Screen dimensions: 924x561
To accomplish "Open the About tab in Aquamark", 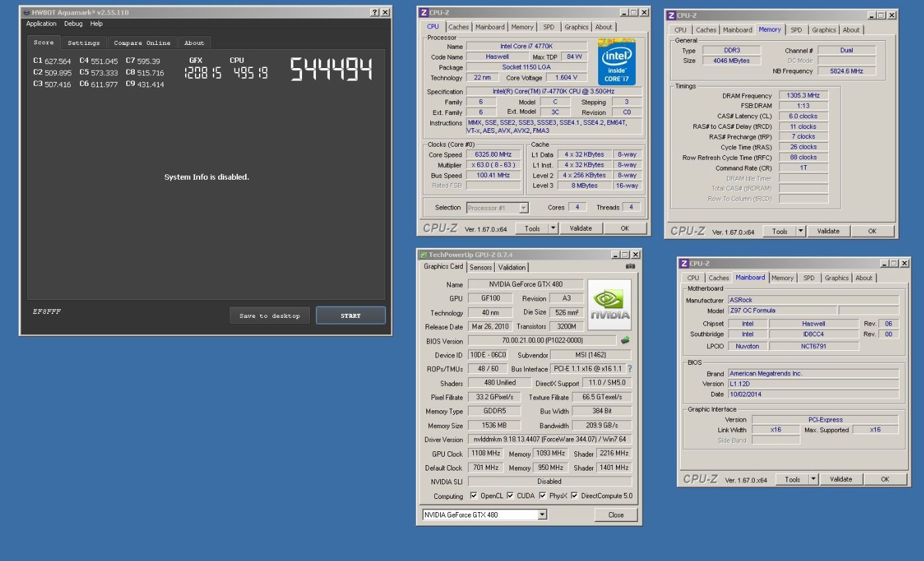I will (194, 43).
